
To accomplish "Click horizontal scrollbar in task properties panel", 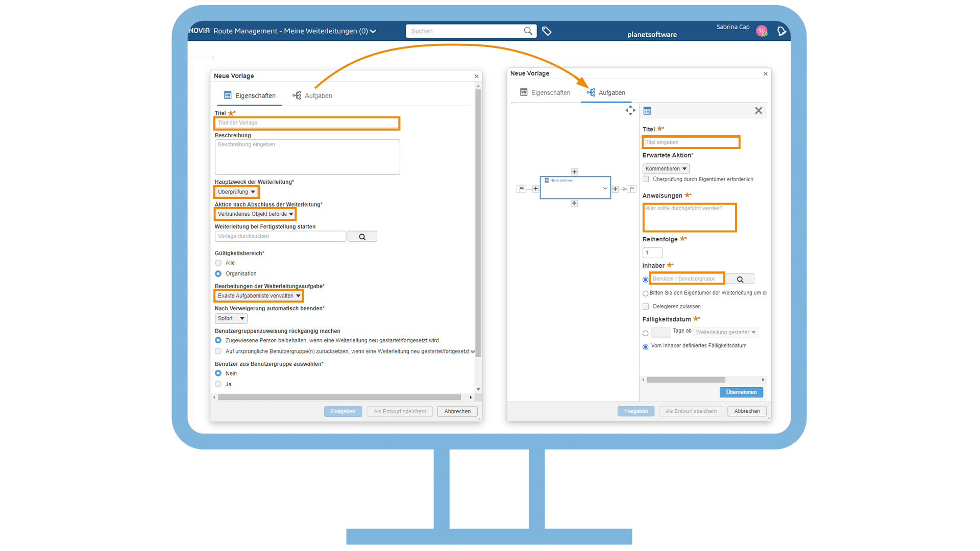I will [685, 380].
